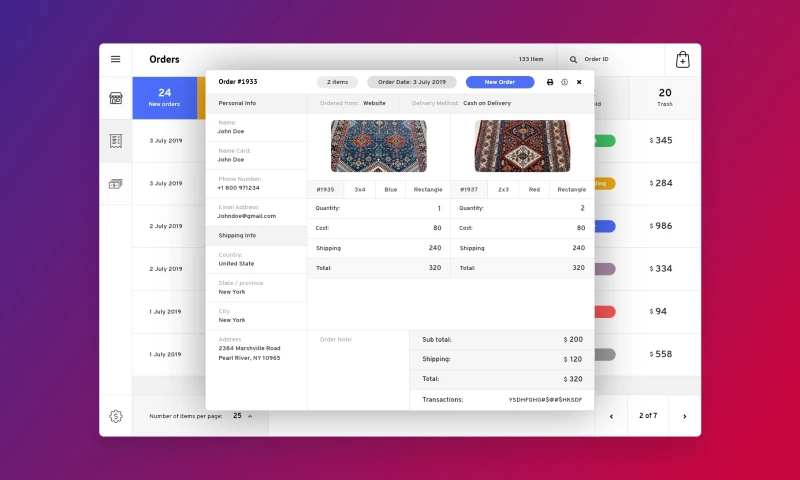
Task: Click the 2 of 7 page indicator
Action: pos(648,416)
